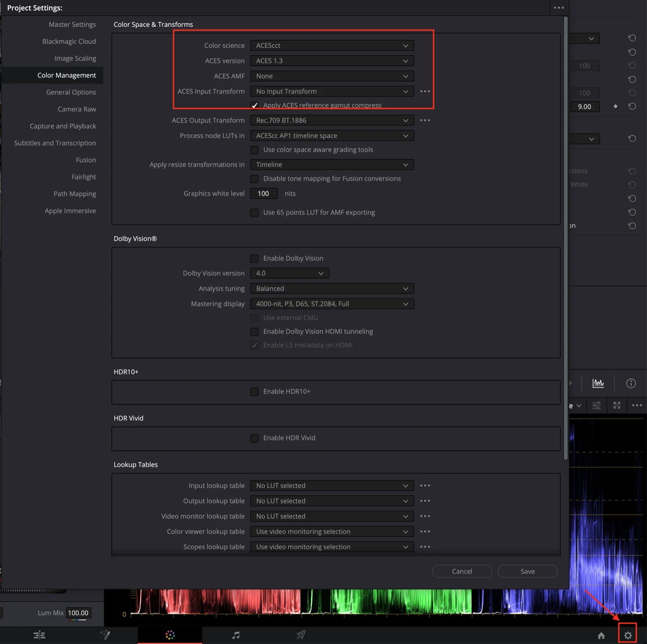The height and width of the screenshot is (644, 647).
Task: Open Color viewer lookup table dropdown
Action: 332,532
